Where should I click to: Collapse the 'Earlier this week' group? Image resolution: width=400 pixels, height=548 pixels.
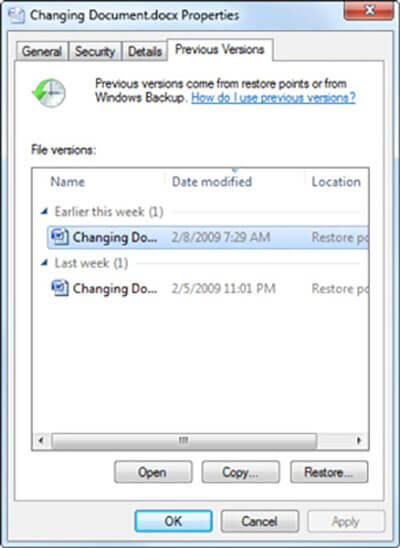point(44,211)
